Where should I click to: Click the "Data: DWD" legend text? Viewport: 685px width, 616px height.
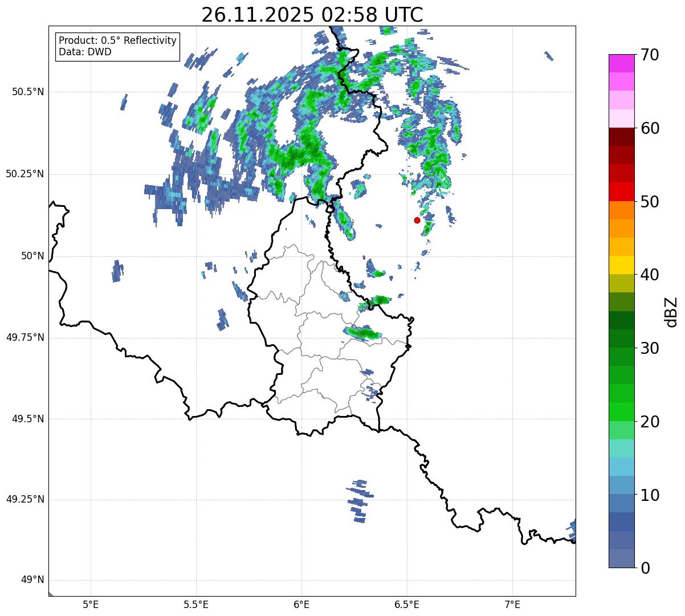tap(85, 52)
